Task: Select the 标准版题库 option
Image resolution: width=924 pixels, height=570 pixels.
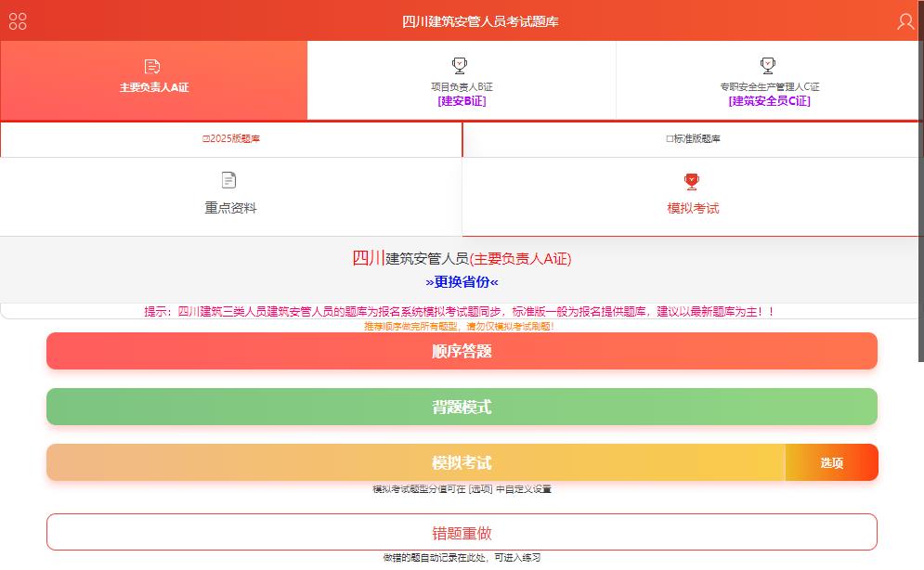Action: click(692, 136)
